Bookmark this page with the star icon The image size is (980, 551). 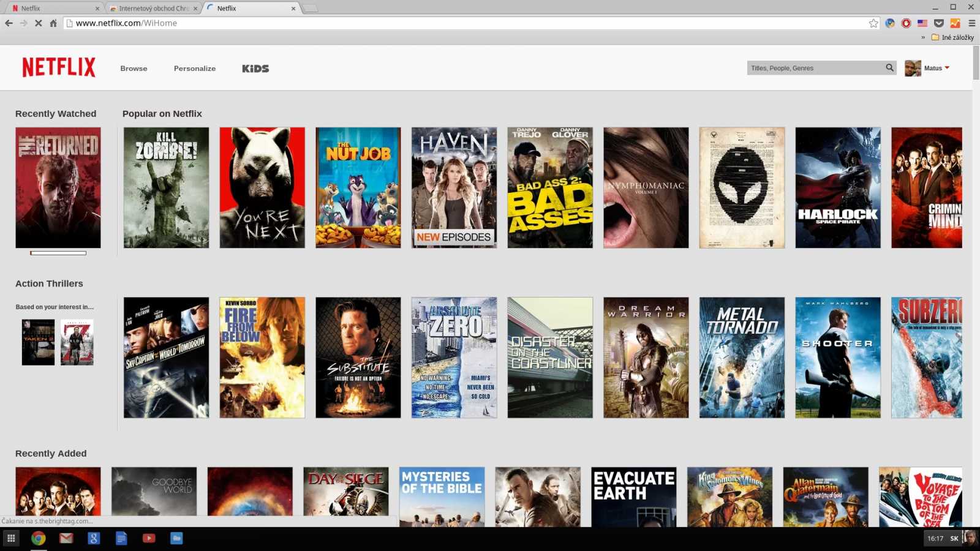click(x=873, y=23)
